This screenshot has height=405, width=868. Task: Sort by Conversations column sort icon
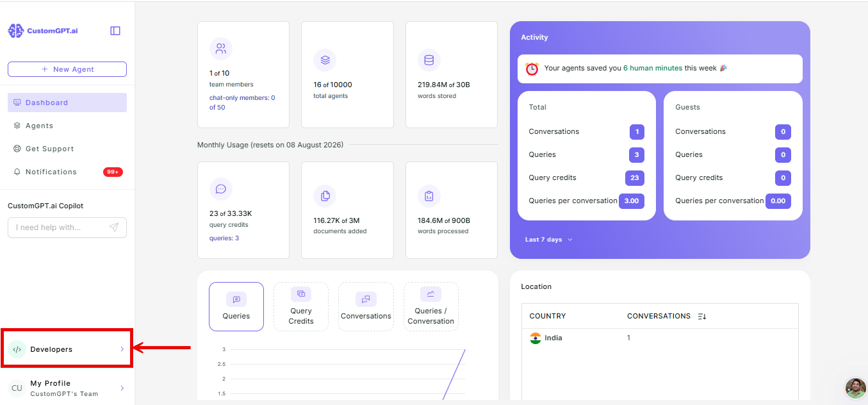(x=702, y=317)
